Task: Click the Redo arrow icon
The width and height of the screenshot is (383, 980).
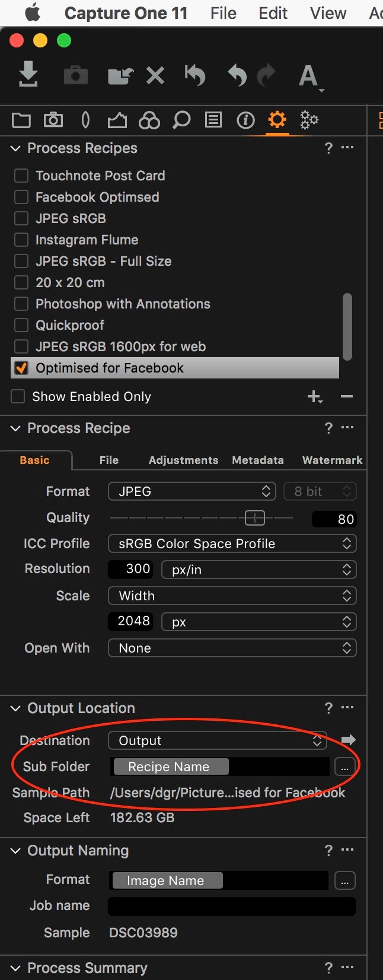Action: [266, 75]
